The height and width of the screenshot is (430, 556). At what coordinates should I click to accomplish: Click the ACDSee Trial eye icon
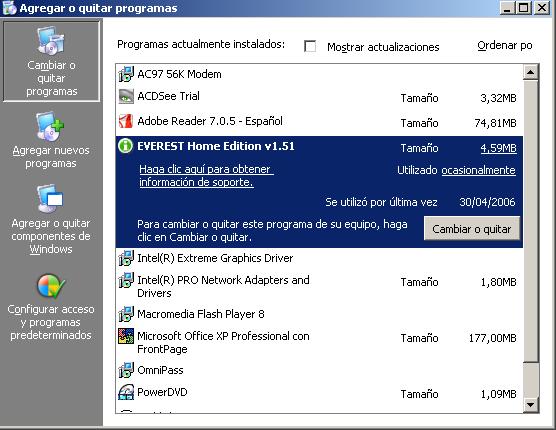(x=126, y=96)
